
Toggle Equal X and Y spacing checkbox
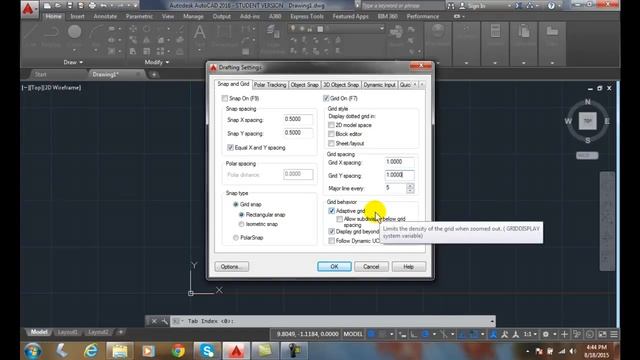230,147
